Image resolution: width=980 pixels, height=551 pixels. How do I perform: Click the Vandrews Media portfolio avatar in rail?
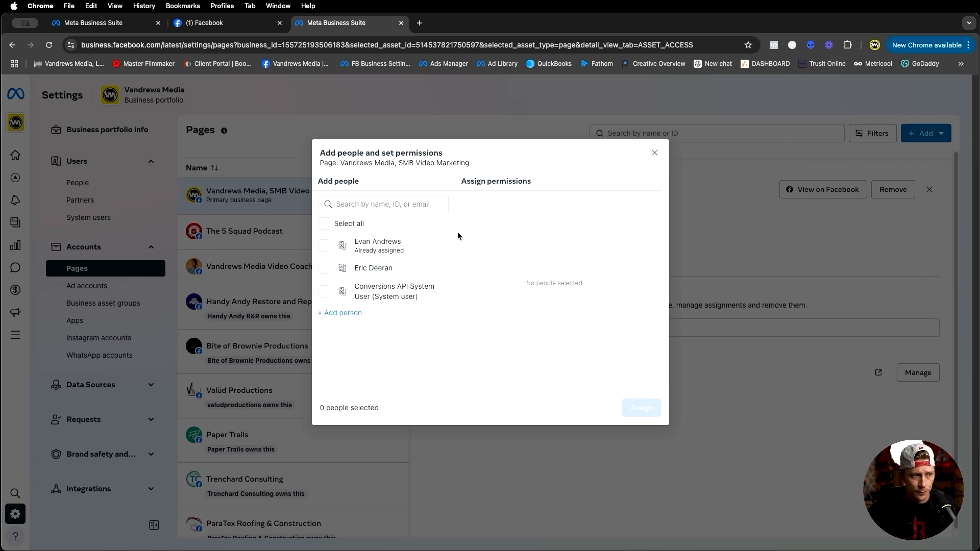[x=16, y=122]
